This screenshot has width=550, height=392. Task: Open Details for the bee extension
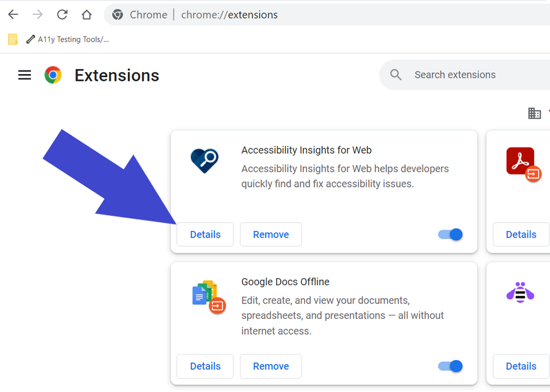(x=521, y=366)
